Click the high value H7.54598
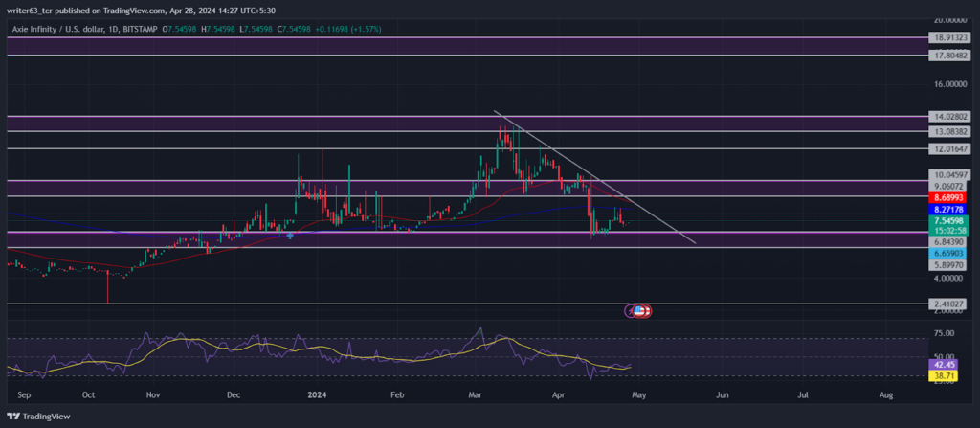The width and height of the screenshot is (980, 428). [x=216, y=30]
